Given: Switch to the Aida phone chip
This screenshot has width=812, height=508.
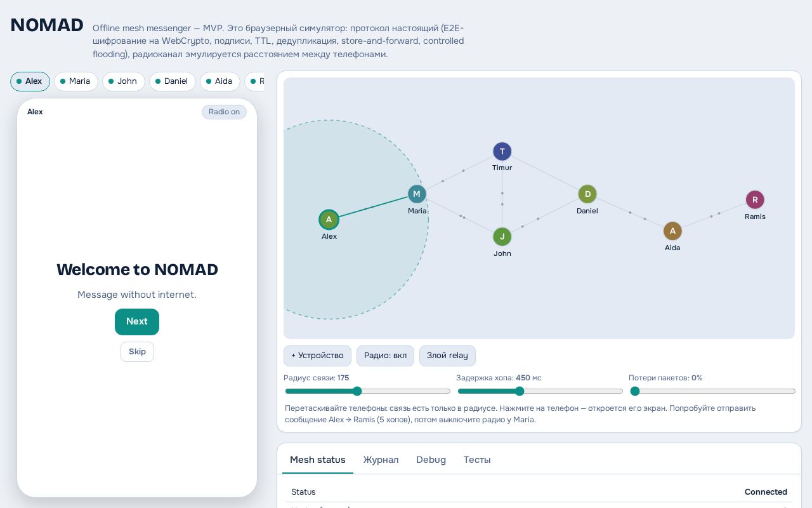Looking at the screenshot, I should click(x=219, y=81).
